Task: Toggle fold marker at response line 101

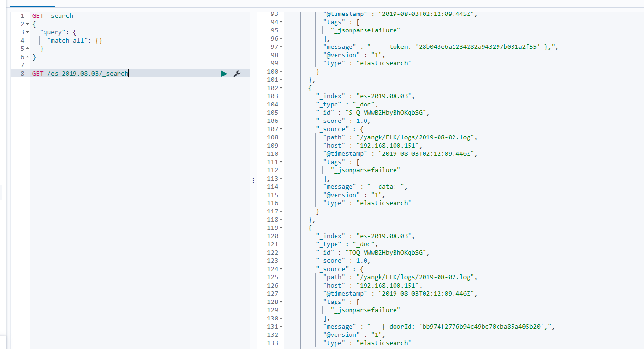Action: pos(281,79)
